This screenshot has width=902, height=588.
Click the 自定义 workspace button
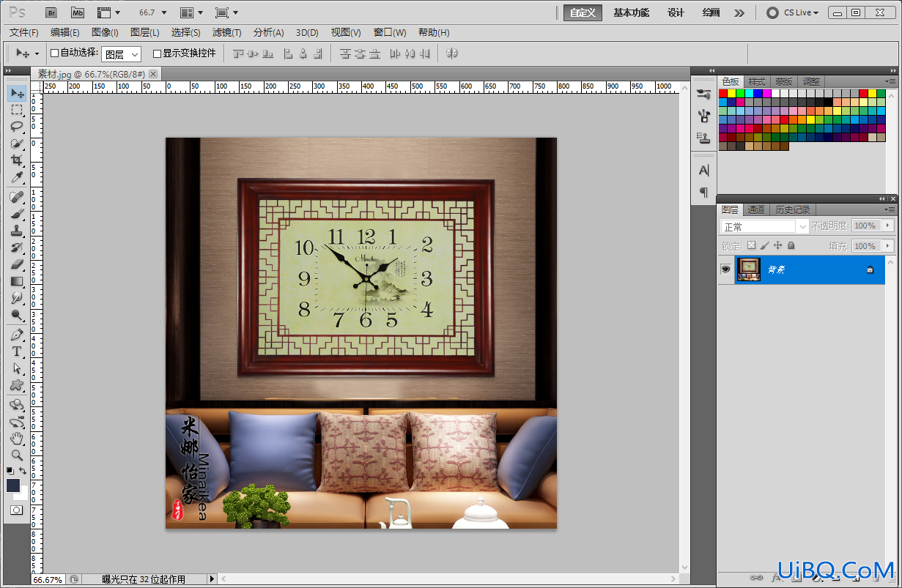click(583, 12)
